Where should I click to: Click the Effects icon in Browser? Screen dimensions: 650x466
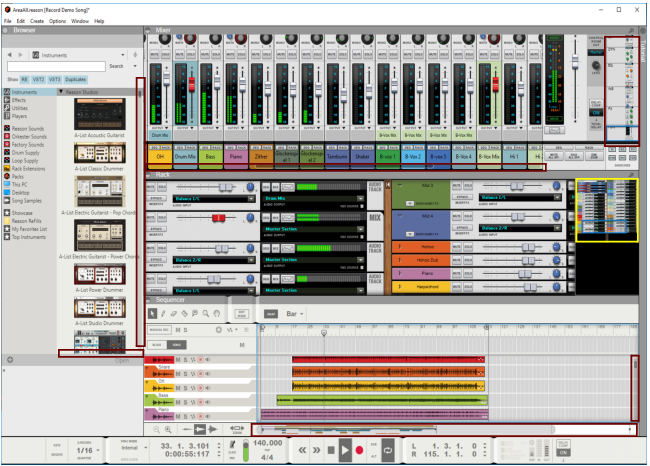[7, 100]
